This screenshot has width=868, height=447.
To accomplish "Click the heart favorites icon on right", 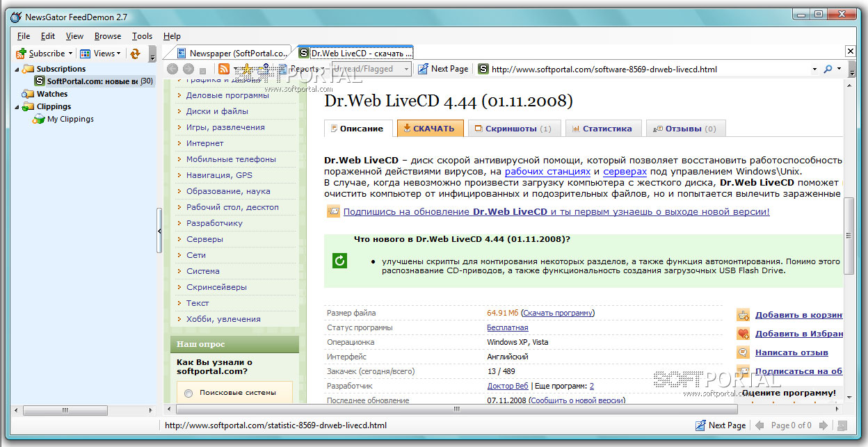I will tap(744, 334).
